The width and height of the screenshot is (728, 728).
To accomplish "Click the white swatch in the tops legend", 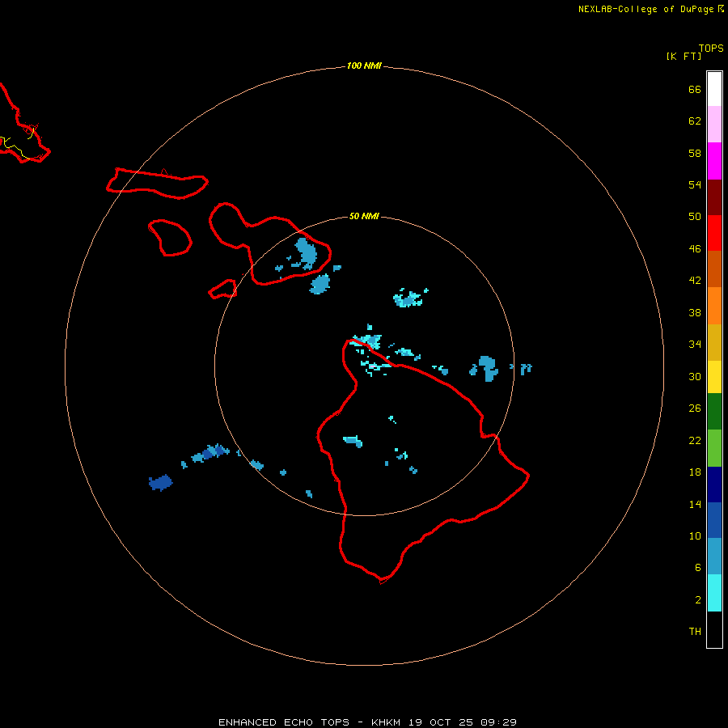I will [x=714, y=89].
